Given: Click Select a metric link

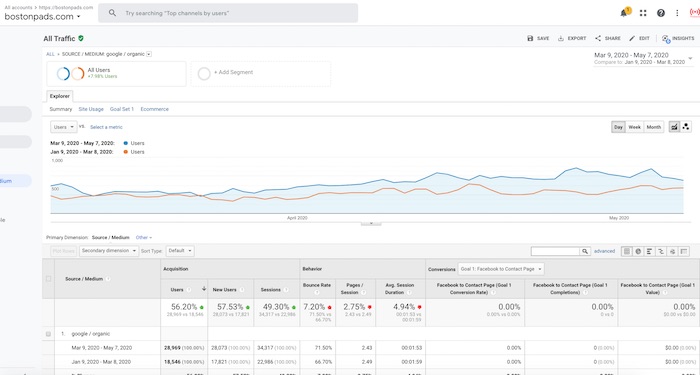Looking at the screenshot, I should click(x=106, y=127).
